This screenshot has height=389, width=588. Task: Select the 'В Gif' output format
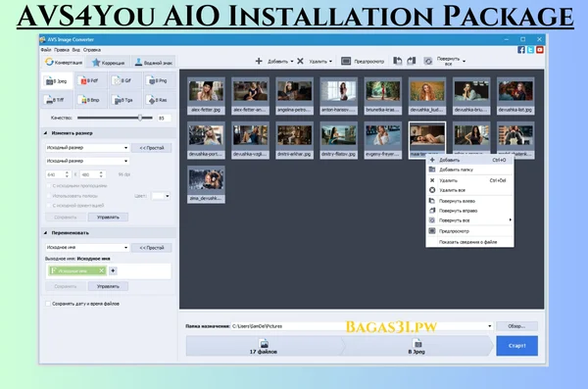pyautogui.click(x=123, y=80)
